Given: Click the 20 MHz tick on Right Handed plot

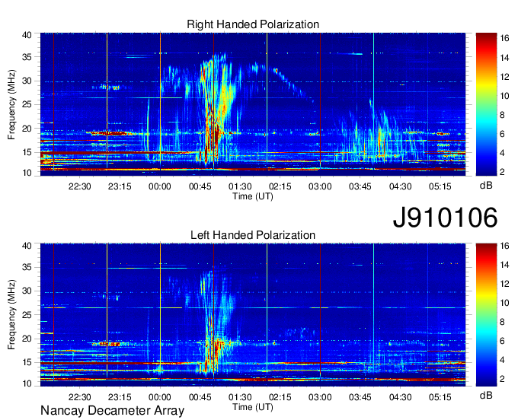Looking at the screenshot, I should coord(27,129).
